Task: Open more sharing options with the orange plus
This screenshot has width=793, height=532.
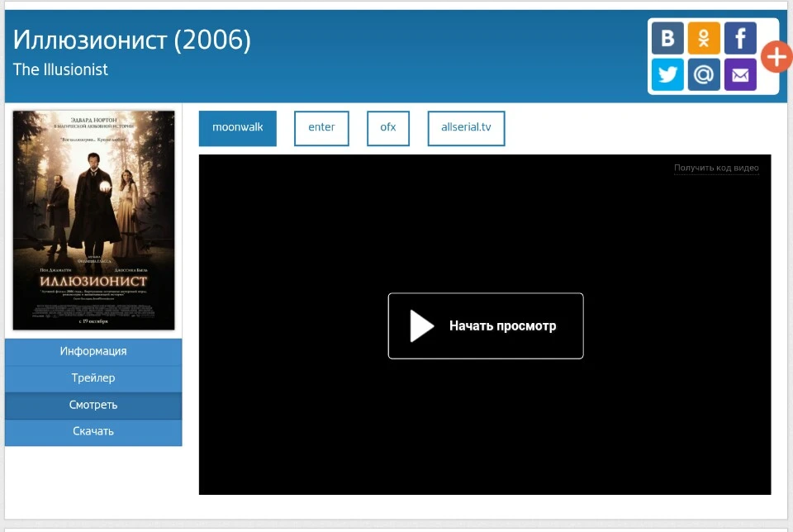Action: (x=776, y=57)
